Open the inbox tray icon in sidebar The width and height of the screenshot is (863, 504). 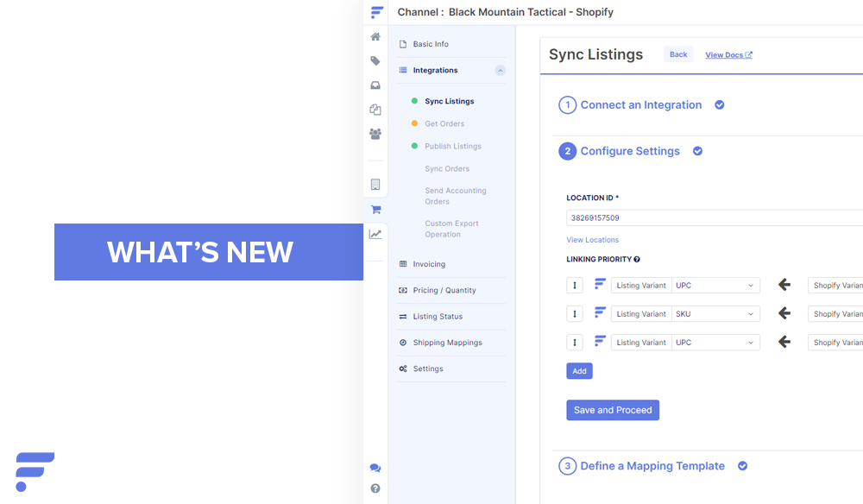click(x=375, y=85)
